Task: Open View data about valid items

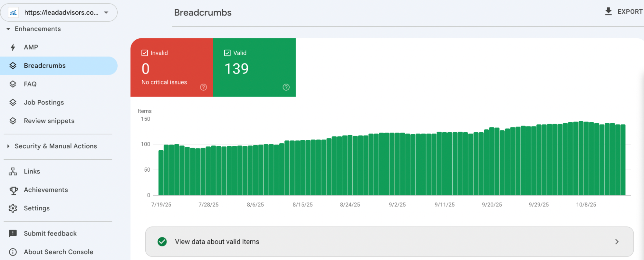Action: [389, 242]
